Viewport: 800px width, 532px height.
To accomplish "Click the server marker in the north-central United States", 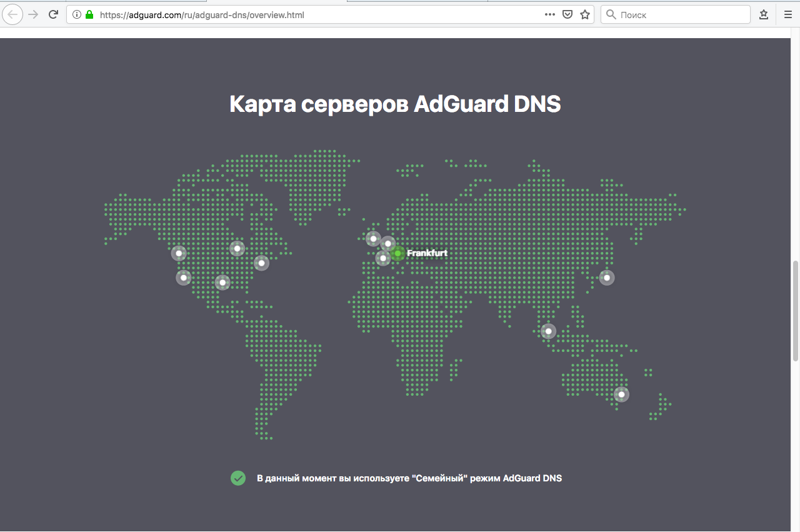I will pyautogui.click(x=237, y=248).
